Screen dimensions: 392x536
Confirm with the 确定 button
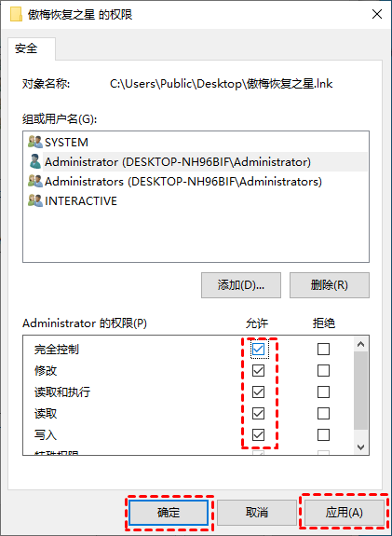[x=169, y=513]
